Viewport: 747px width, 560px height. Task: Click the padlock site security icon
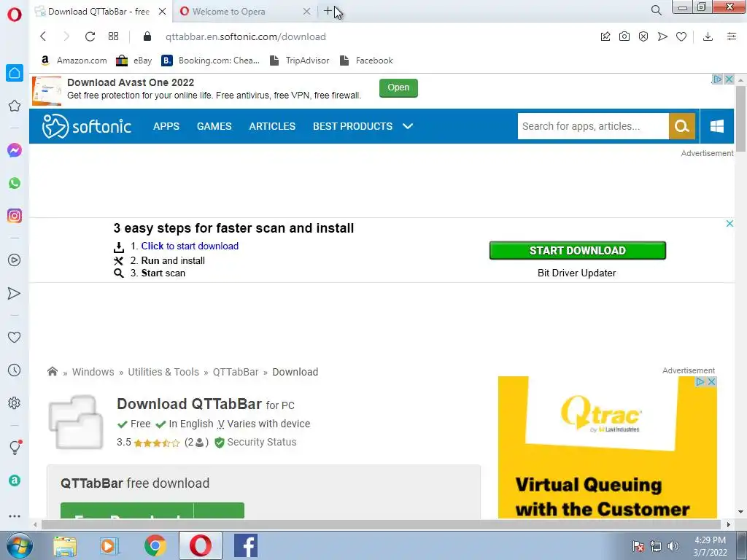click(x=147, y=36)
